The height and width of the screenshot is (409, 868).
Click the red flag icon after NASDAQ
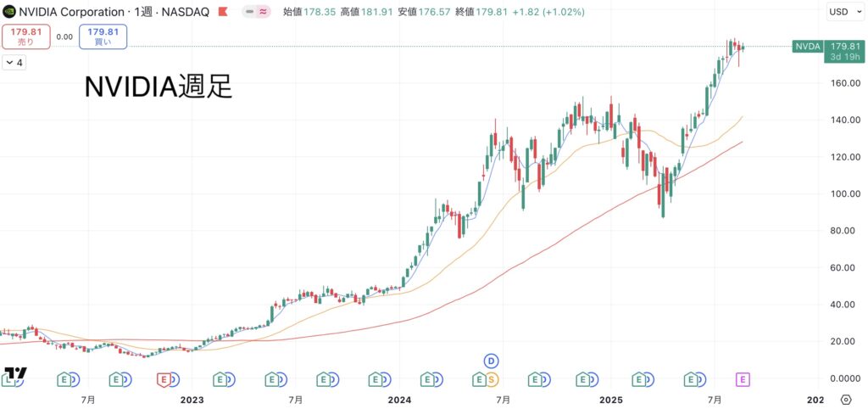click(x=223, y=12)
